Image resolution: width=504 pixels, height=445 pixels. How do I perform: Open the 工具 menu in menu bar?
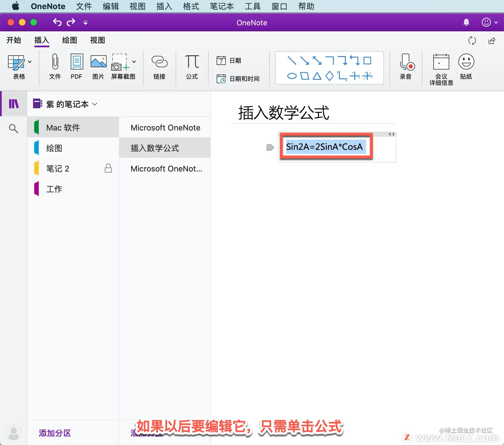click(x=252, y=6)
